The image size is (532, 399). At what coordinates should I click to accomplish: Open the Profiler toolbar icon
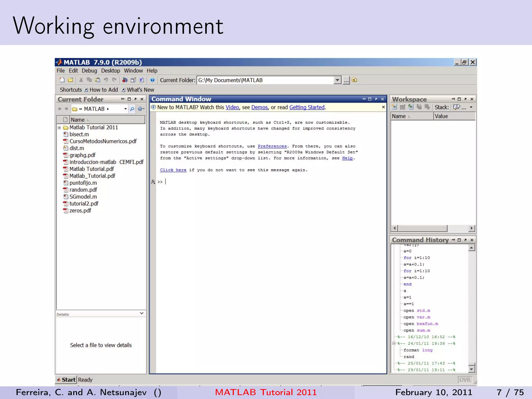(x=142, y=80)
